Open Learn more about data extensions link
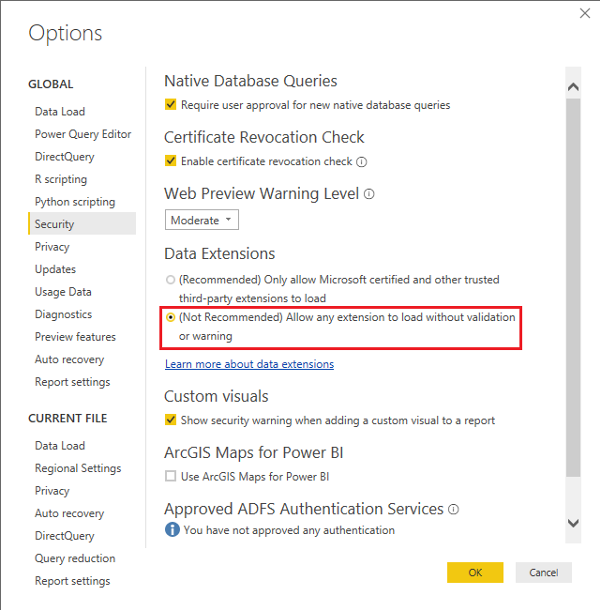The height and width of the screenshot is (610, 600). tap(249, 364)
